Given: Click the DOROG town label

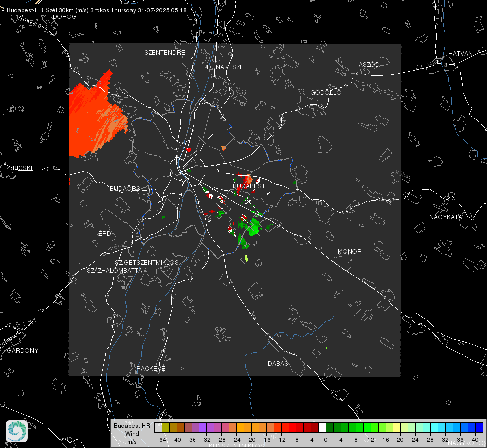Looking at the screenshot, I should coord(65,17).
